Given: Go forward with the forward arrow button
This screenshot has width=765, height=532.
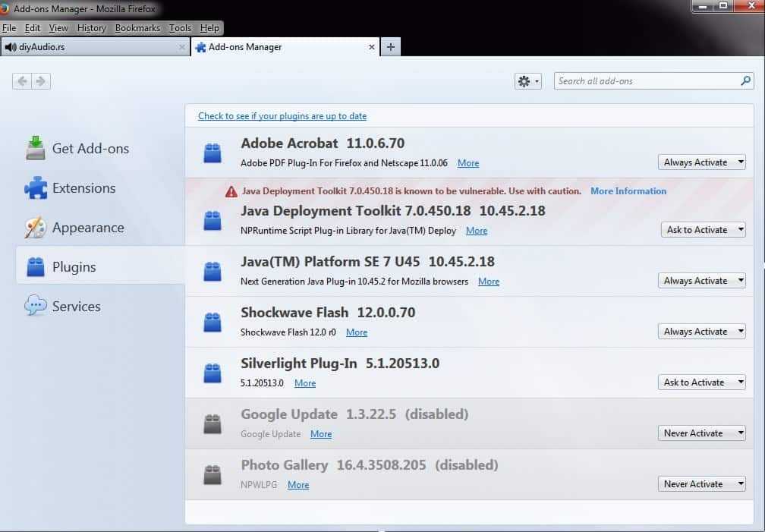Looking at the screenshot, I should (41, 81).
